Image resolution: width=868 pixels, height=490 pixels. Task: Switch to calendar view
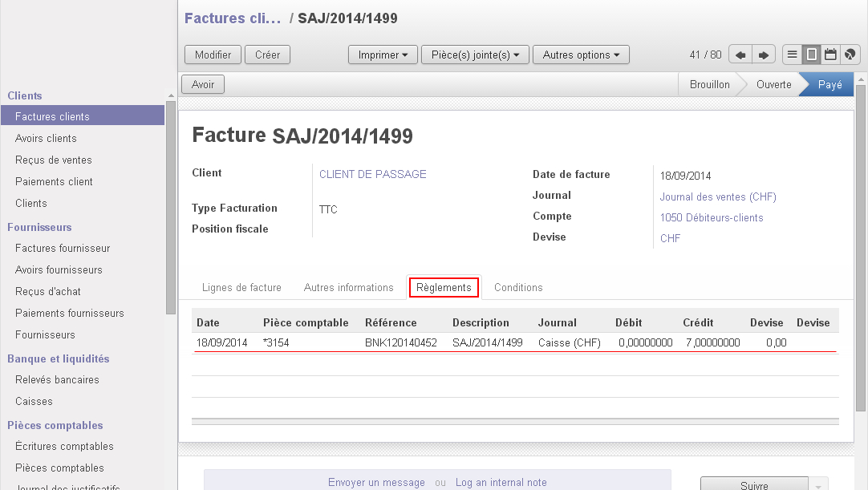[830, 55]
